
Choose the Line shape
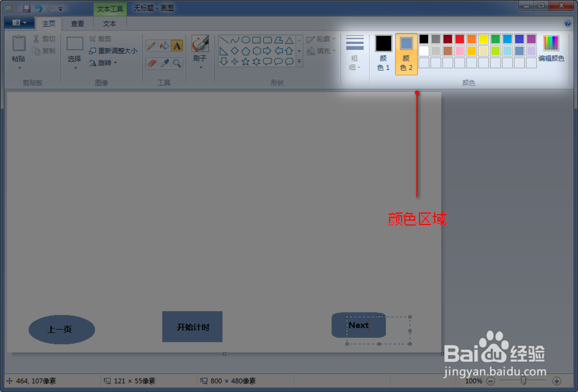coord(224,40)
